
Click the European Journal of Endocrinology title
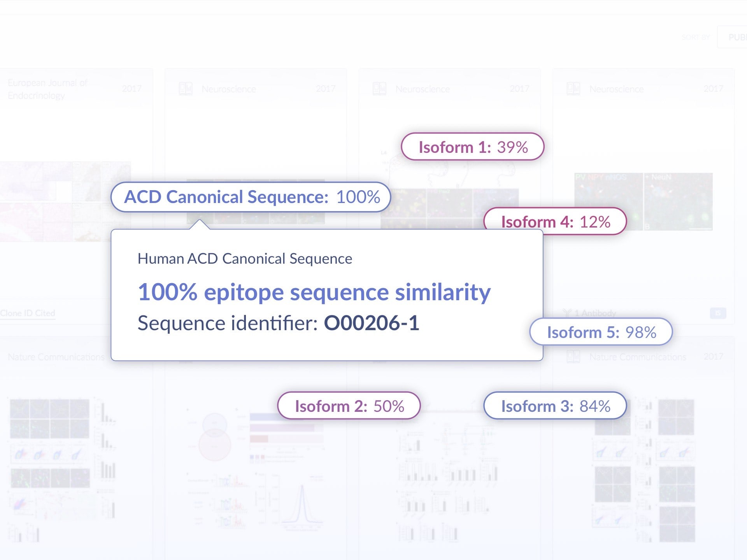click(x=47, y=89)
